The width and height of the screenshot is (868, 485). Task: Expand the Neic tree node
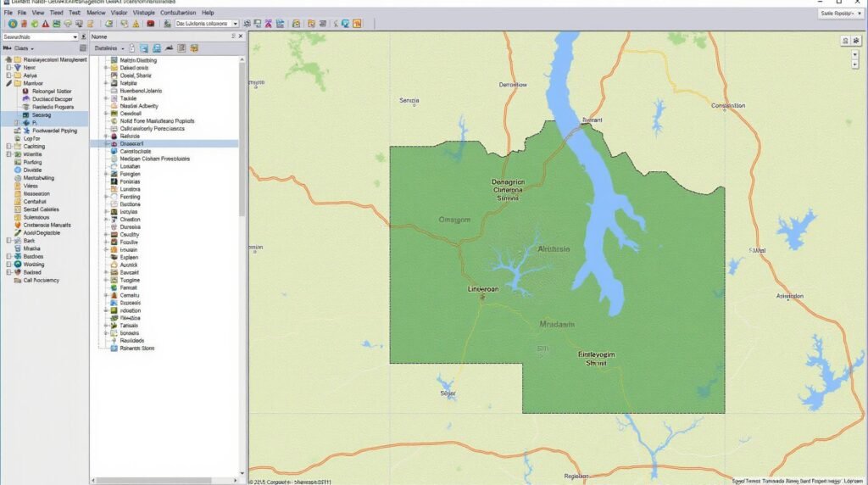(8, 68)
